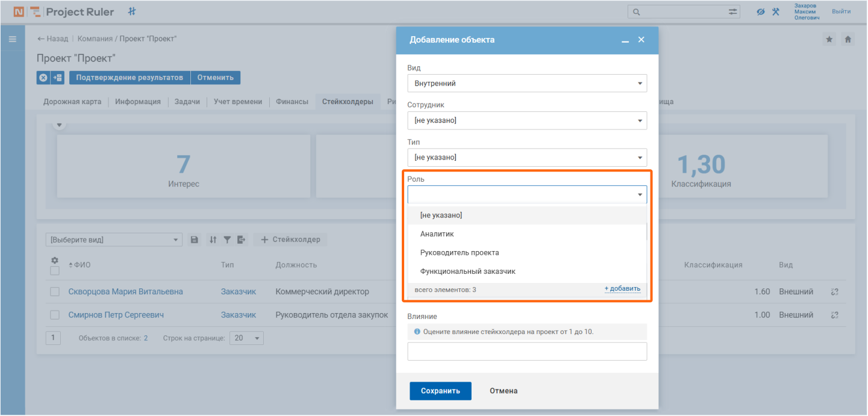Click the sort arrows icon
868x416 pixels.
[x=213, y=240]
